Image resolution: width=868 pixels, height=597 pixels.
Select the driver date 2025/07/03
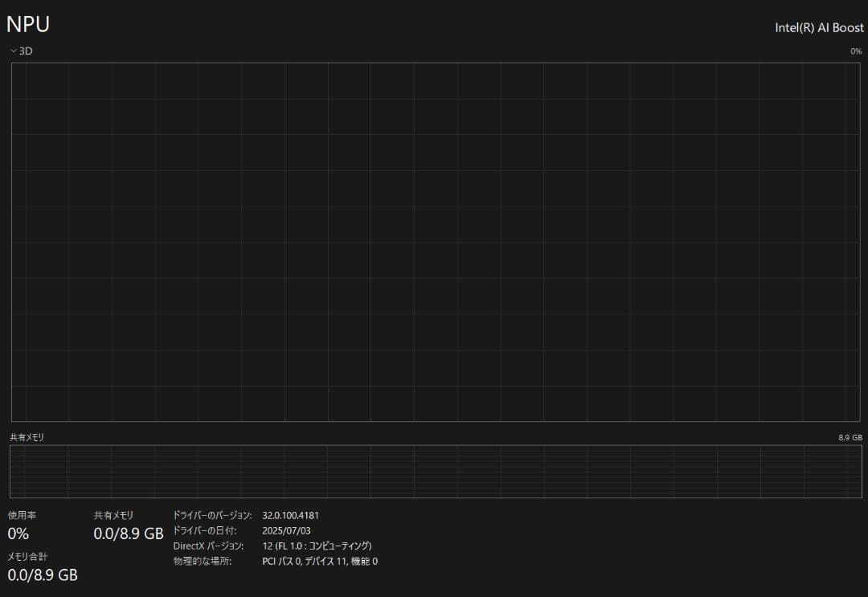pos(286,530)
